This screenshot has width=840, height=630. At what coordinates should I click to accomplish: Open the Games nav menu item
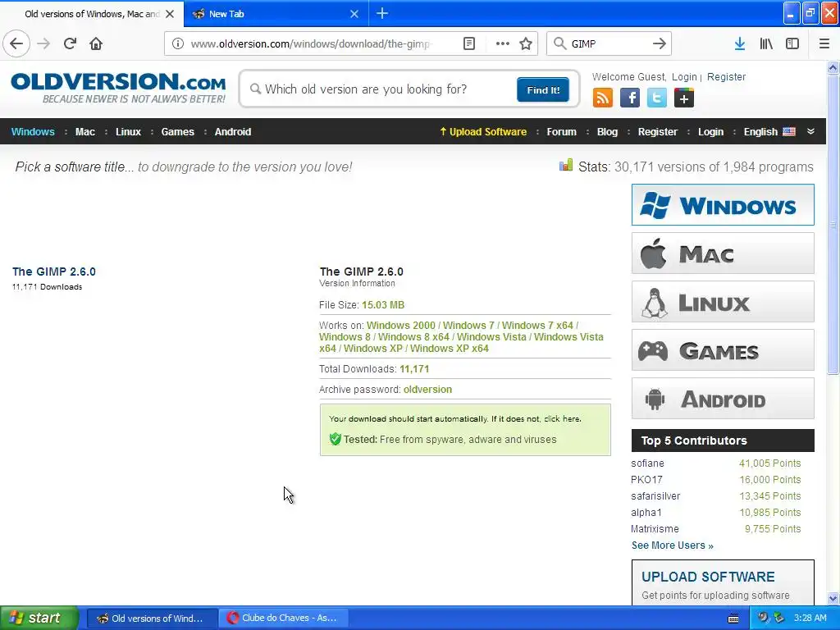point(177,132)
